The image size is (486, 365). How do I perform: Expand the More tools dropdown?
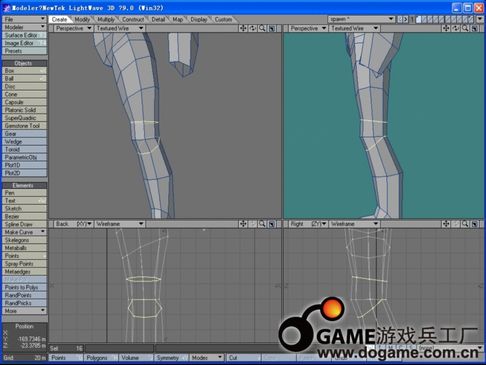tap(24, 311)
